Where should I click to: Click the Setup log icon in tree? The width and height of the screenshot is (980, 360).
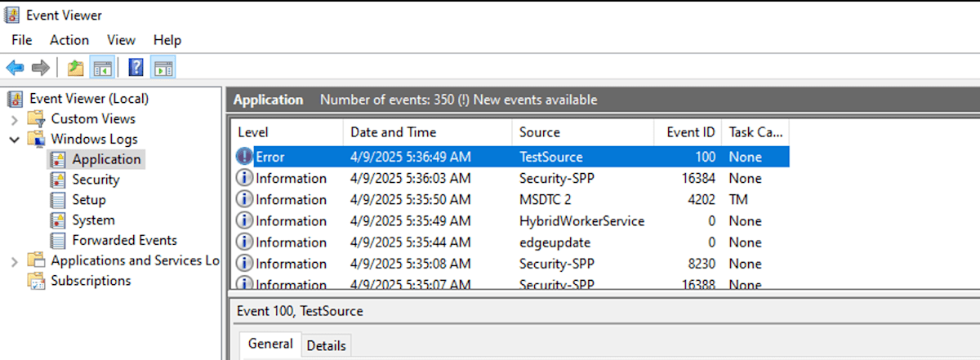pos(58,200)
